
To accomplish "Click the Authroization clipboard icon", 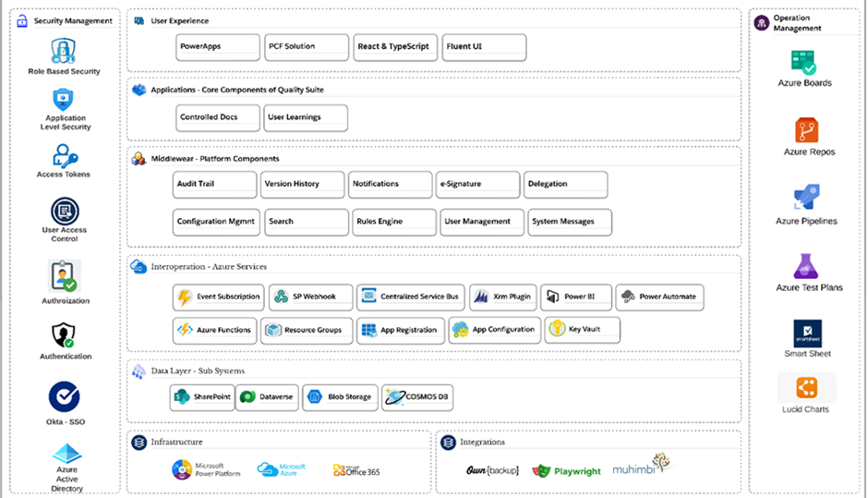I will (65, 276).
